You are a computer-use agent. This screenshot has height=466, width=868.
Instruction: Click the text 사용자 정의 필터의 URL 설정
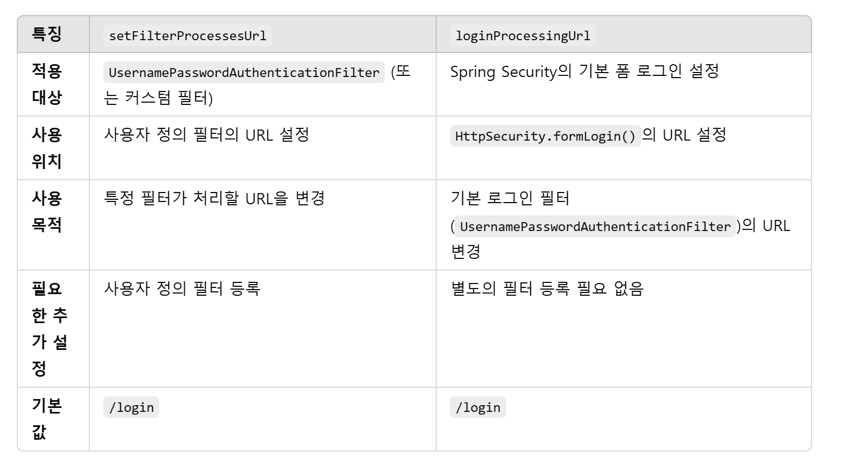207,135
